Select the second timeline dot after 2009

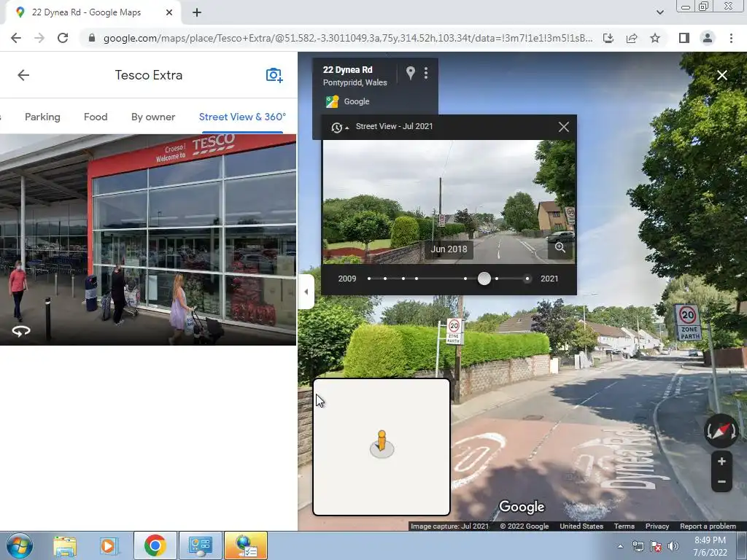403,279
